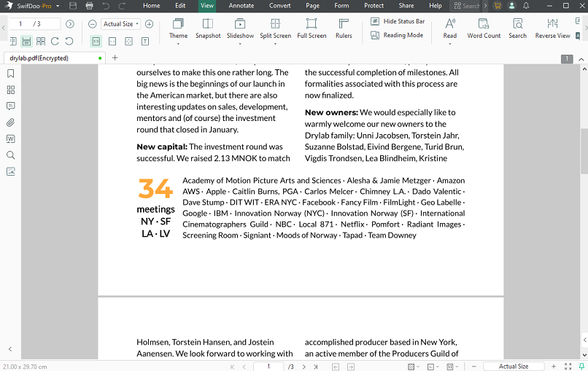The image size is (588, 371).
Task: Toggle full screen icon in status bar
Action: (x=568, y=367)
